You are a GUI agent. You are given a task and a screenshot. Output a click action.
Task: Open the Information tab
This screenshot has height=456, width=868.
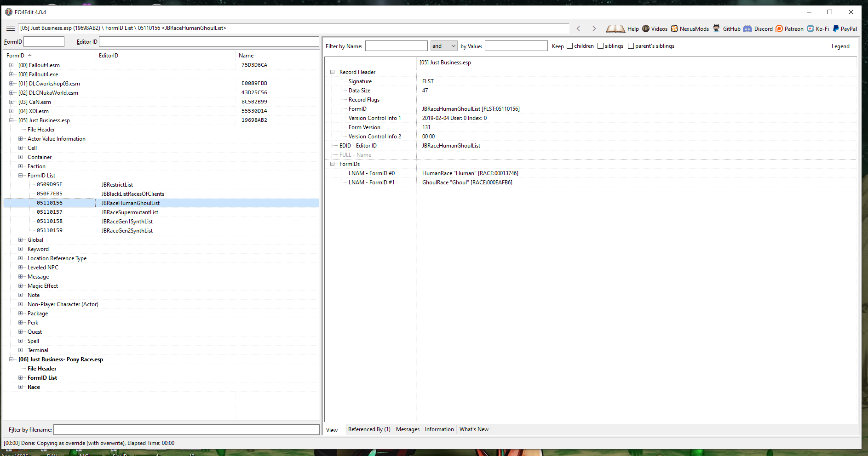coord(439,429)
